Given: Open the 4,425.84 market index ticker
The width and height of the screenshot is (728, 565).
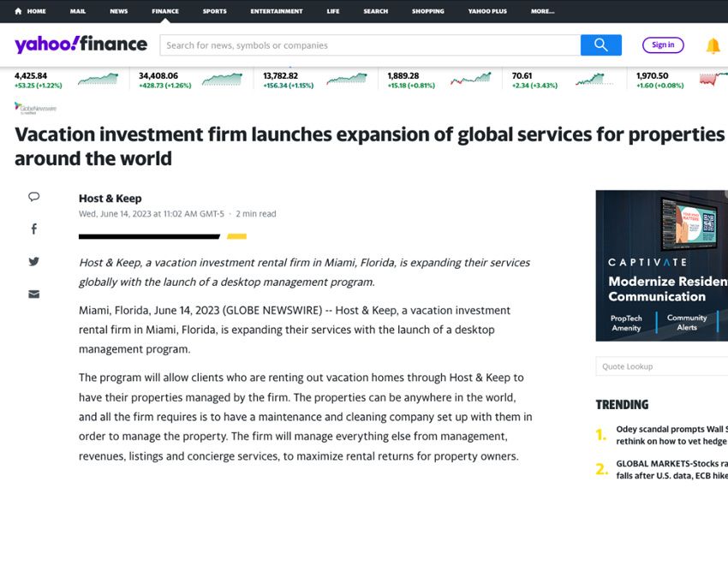Looking at the screenshot, I should [x=67, y=80].
